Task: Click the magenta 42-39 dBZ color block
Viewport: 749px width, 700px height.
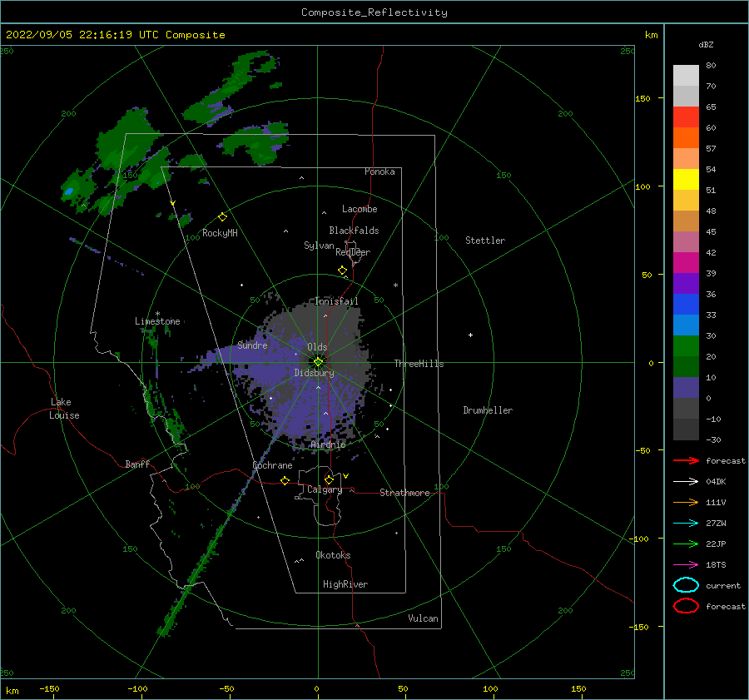Action: click(x=686, y=263)
